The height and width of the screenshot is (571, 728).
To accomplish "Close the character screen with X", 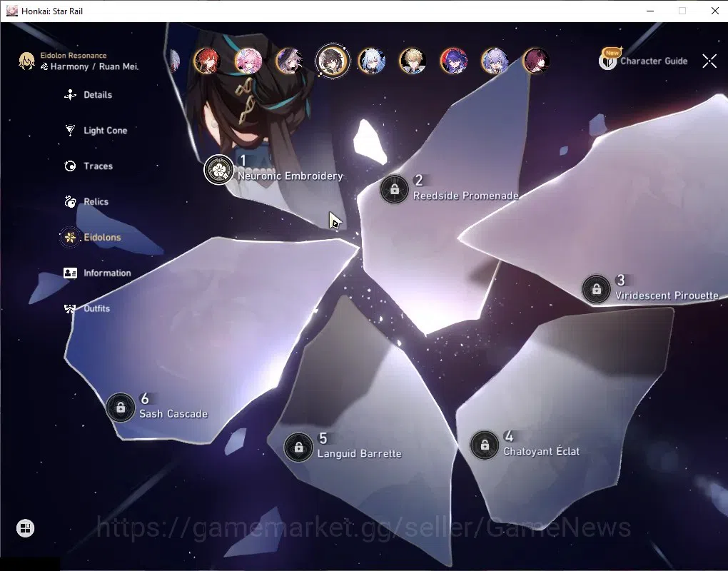I will 709,61.
